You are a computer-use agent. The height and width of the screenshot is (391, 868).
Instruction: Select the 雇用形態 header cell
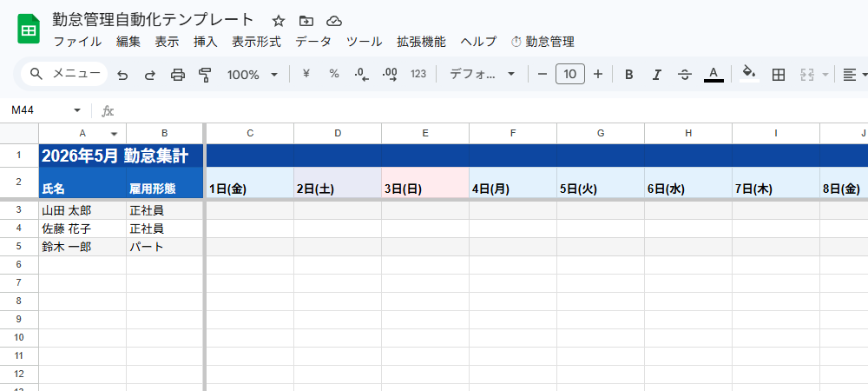(164, 182)
